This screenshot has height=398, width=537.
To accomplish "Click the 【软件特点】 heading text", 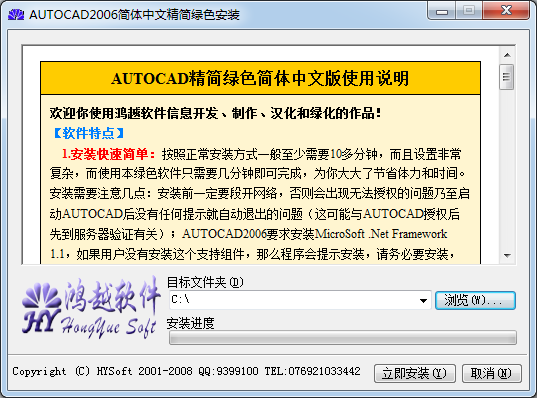I will pos(89,133).
